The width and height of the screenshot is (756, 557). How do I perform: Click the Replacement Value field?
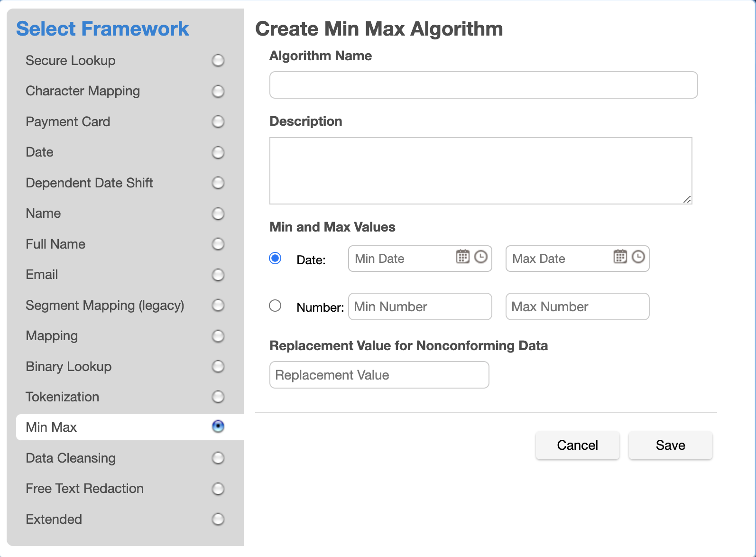click(x=378, y=374)
